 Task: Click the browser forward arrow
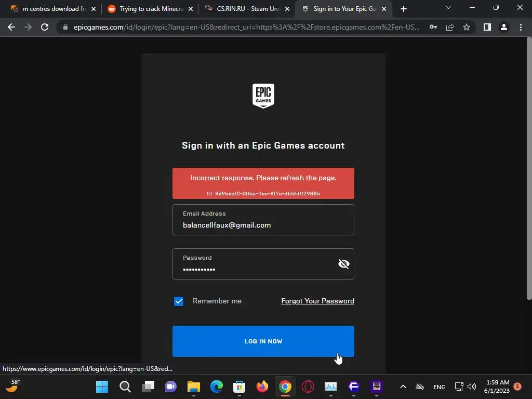(28, 27)
